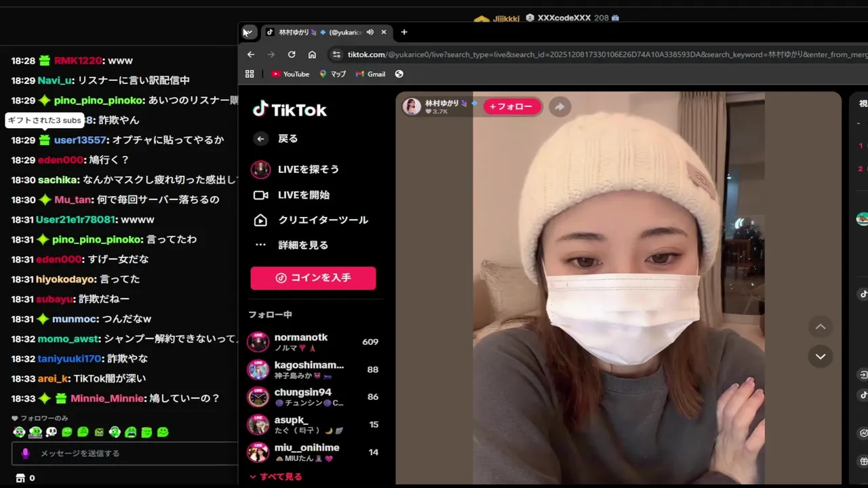Click the purple microphone icon in chat
This screenshot has width=868, height=488.
[26, 453]
